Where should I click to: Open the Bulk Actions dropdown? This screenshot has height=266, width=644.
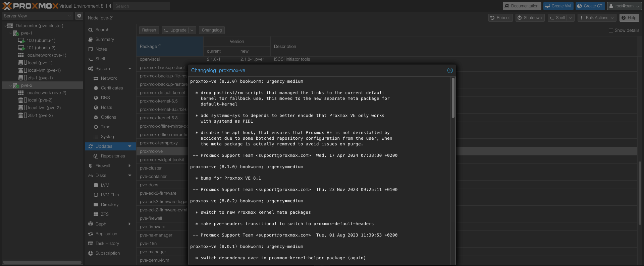[597, 18]
